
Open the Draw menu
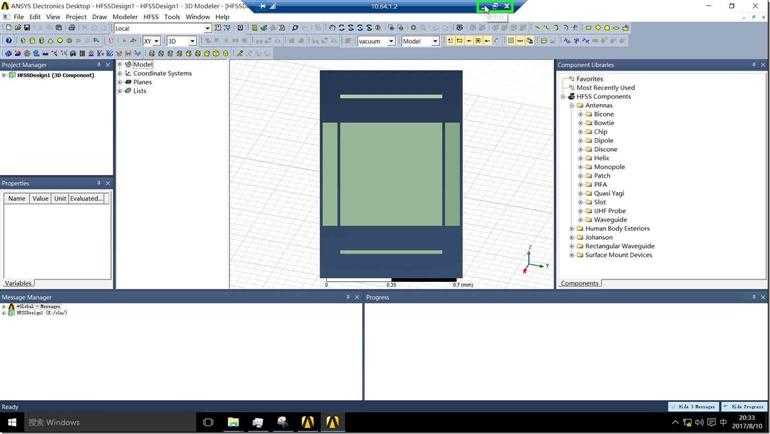[99, 17]
